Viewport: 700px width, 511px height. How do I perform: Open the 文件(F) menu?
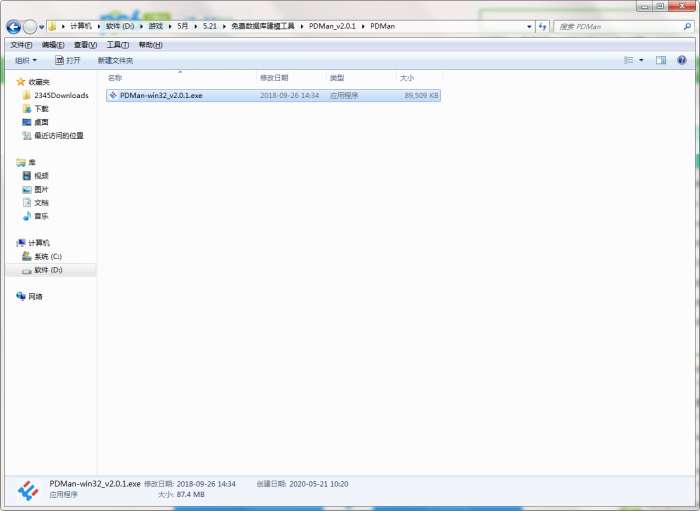pyautogui.click(x=21, y=45)
